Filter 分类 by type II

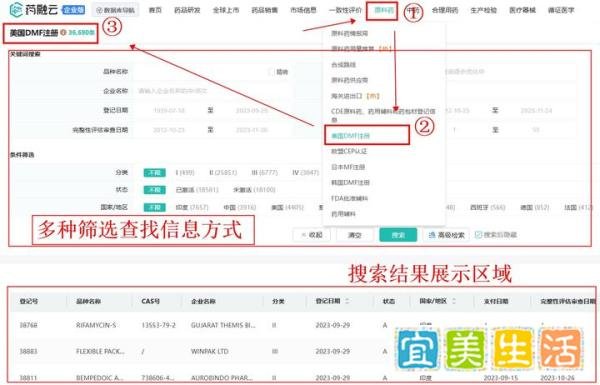(223, 173)
